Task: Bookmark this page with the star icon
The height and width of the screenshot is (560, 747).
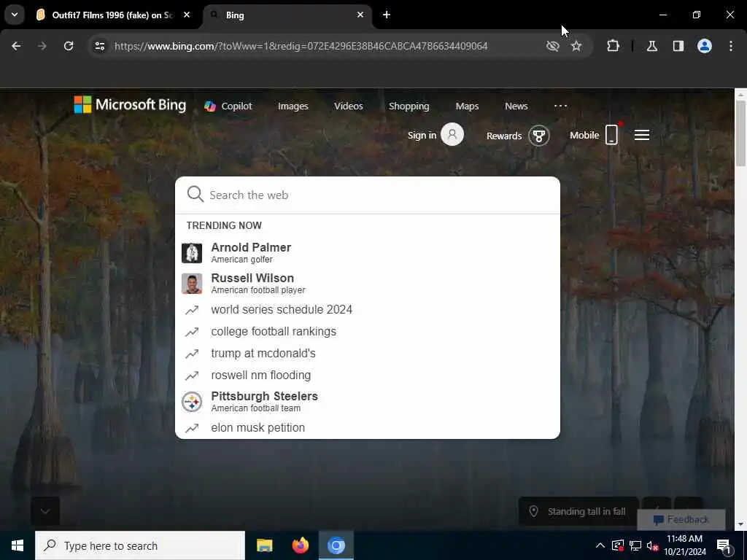Action: [576, 46]
